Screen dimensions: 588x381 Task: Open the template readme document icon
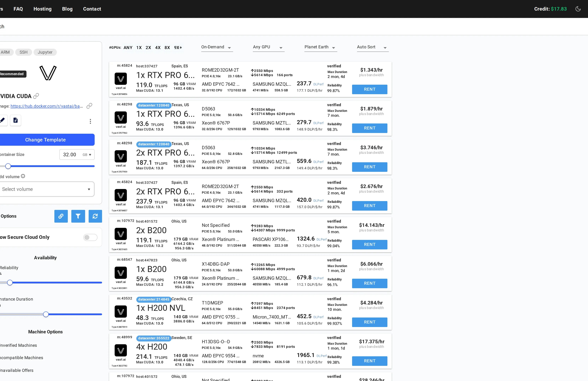pyautogui.click(x=16, y=120)
